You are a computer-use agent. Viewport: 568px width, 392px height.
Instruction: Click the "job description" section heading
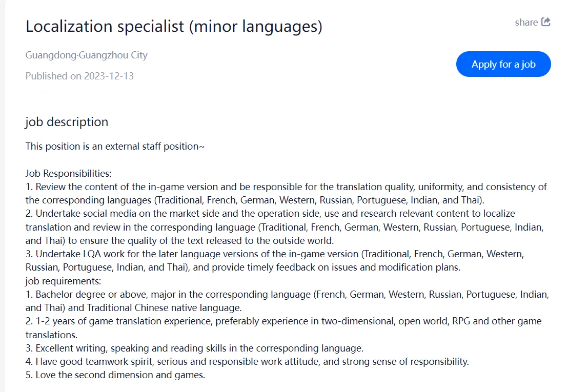click(x=67, y=122)
